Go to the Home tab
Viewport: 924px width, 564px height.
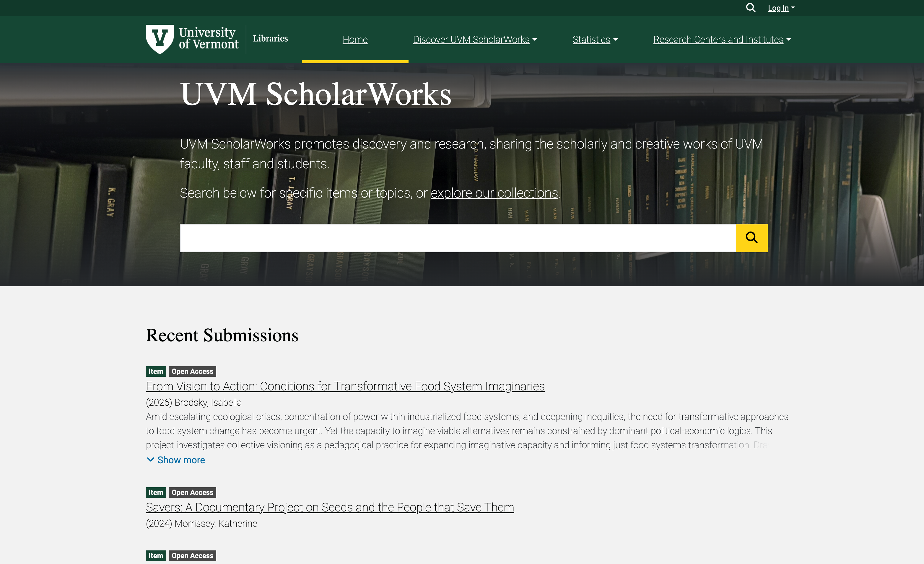click(355, 39)
